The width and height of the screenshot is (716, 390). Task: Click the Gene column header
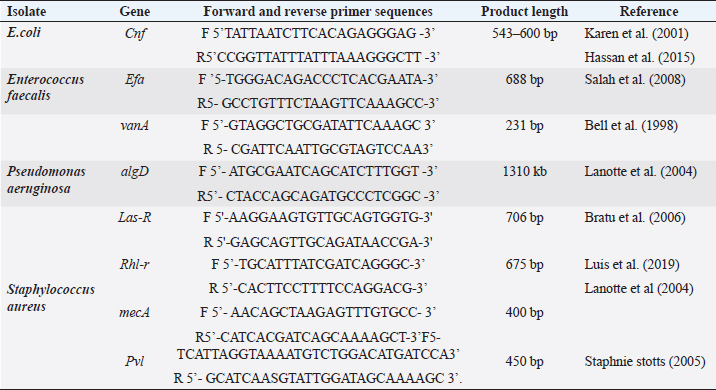point(135,11)
